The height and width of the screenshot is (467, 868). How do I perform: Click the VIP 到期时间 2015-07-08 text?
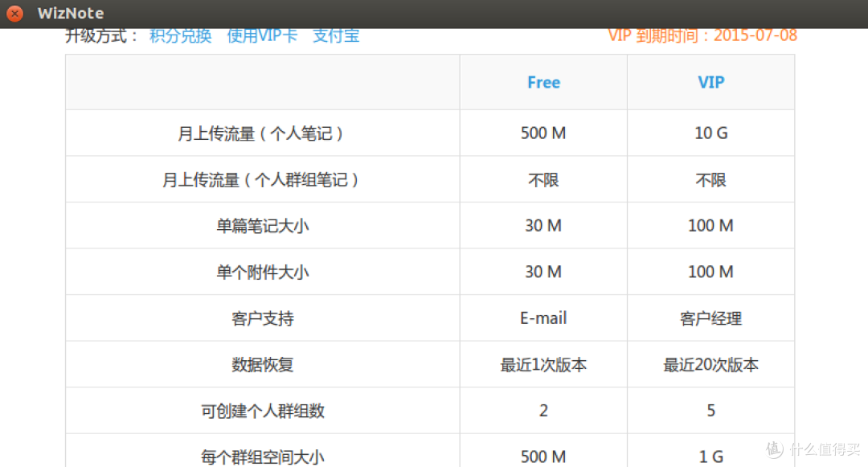702,35
